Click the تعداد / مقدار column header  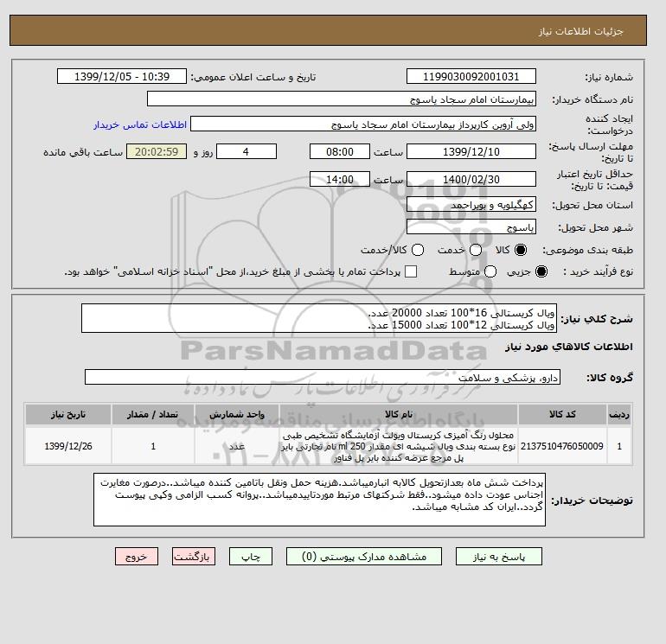153,414
